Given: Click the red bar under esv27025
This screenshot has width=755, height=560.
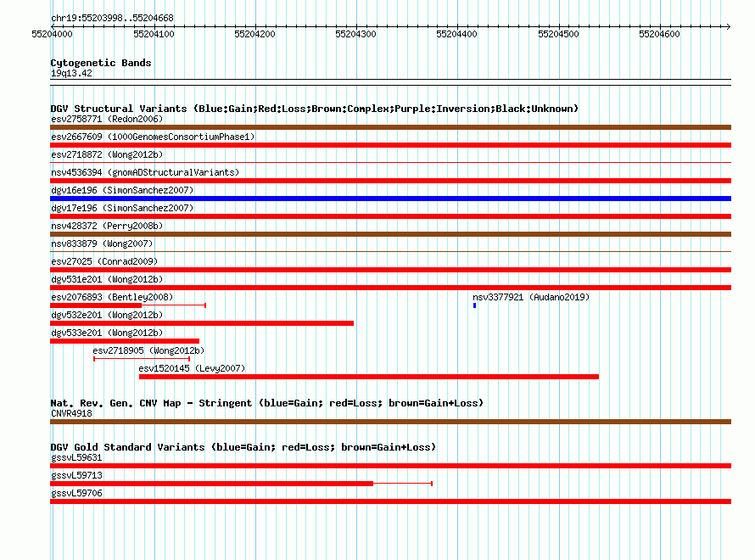Looking at the screenshot, I should click(x=390, y=270).
